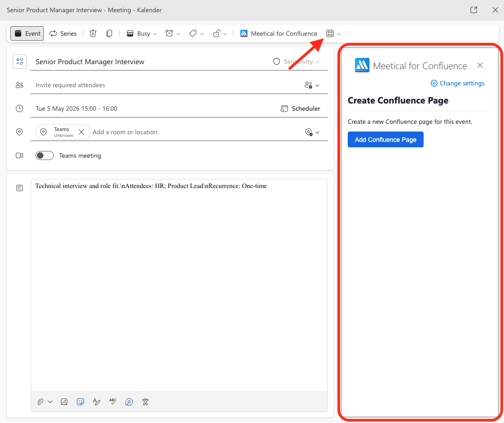The image size is (504, 423).
Task: Pop out the meeting window
Action: [473, 10]
